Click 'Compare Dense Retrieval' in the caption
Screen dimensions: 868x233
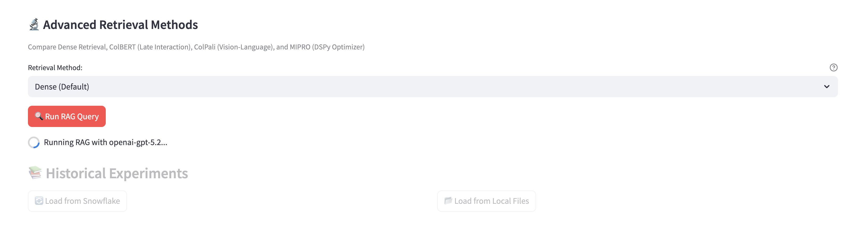(x=67, y=47)
